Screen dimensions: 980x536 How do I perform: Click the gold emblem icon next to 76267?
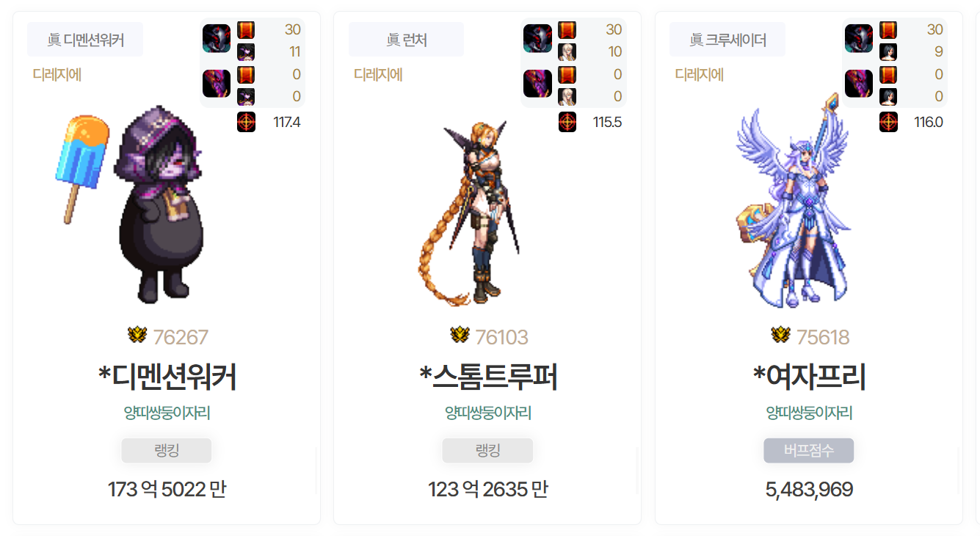[x=137, y=336]
